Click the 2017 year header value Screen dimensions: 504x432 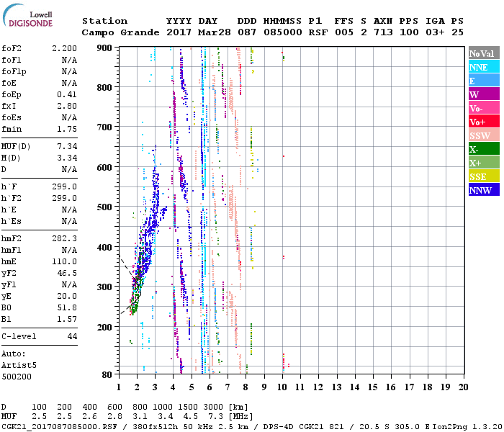point(179,32)
